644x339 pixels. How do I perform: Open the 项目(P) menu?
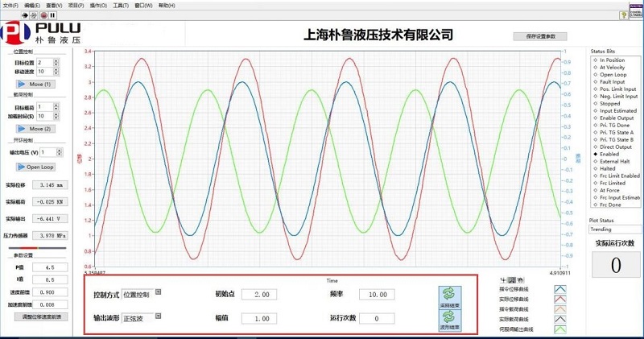[x=76, y=6]
